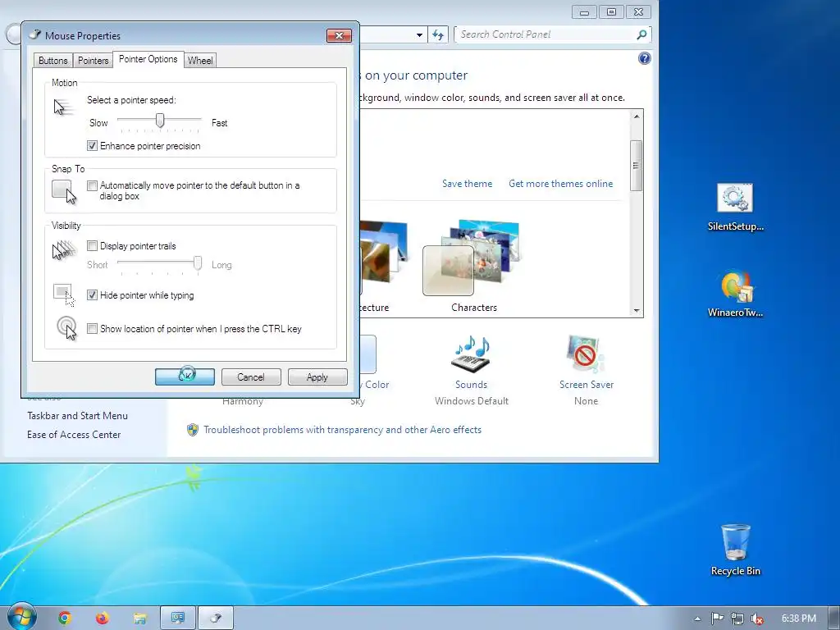
Task: Maximize the Control Panel window
Action: click(x=611, y=11)
